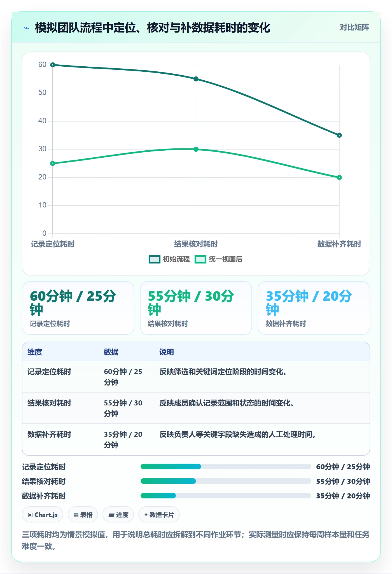Click the description about 成员确认记录范围

[227, 403]
